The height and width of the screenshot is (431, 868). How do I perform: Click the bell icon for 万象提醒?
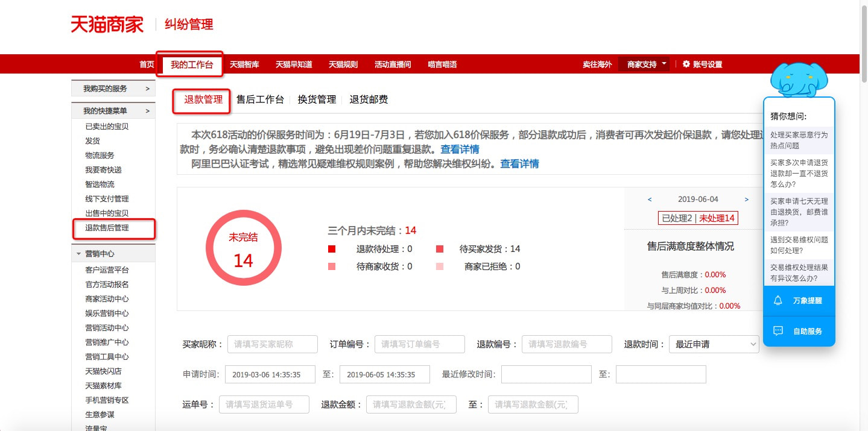tap(778, 300)
